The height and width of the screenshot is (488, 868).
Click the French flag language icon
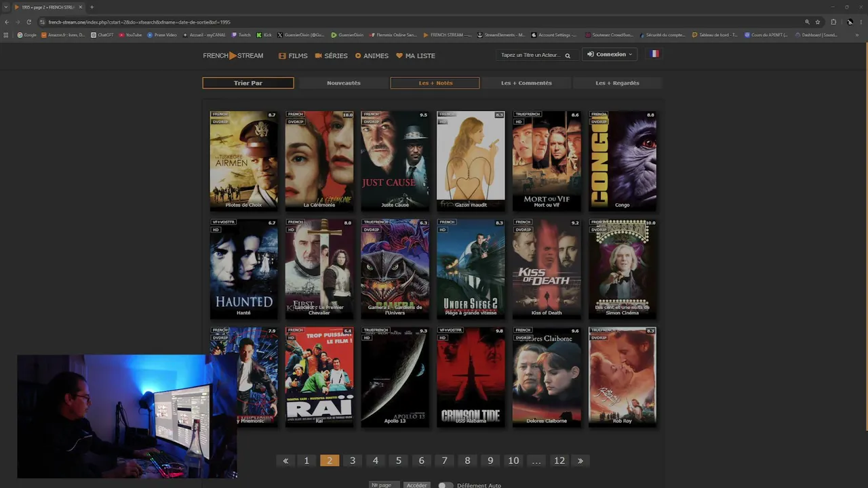(x=655, y=54)
